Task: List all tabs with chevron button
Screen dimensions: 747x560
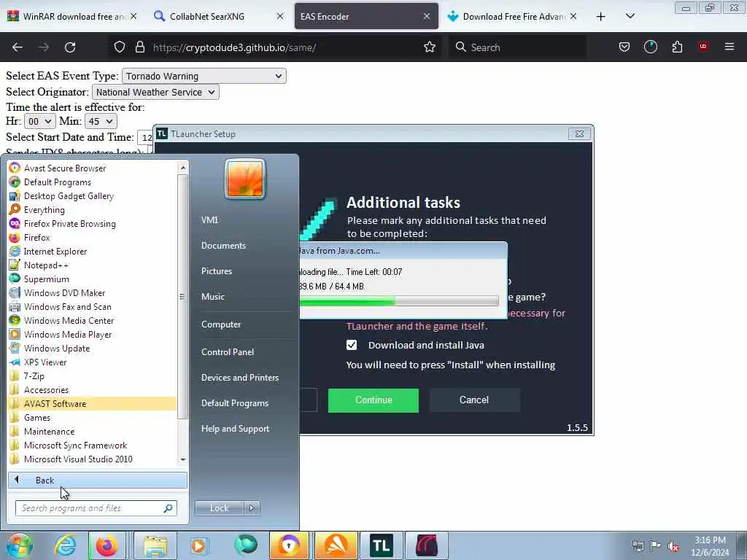Action: point(630,16)
